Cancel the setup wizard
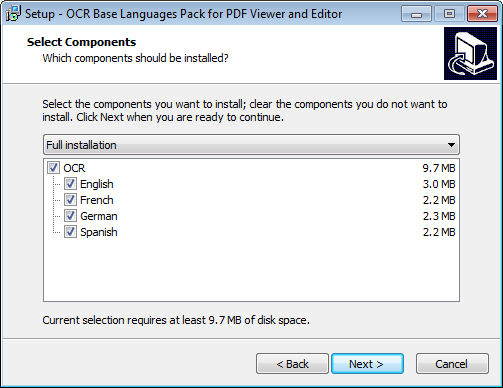The height and width of the screenshot is (388, 503). coord(452,364)
